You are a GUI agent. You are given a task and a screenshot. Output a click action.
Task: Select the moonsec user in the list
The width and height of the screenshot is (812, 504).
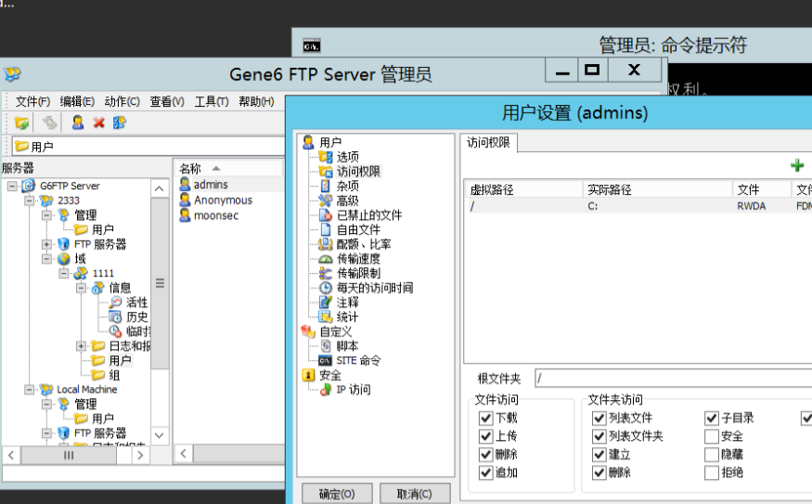(x=216, y=215)
